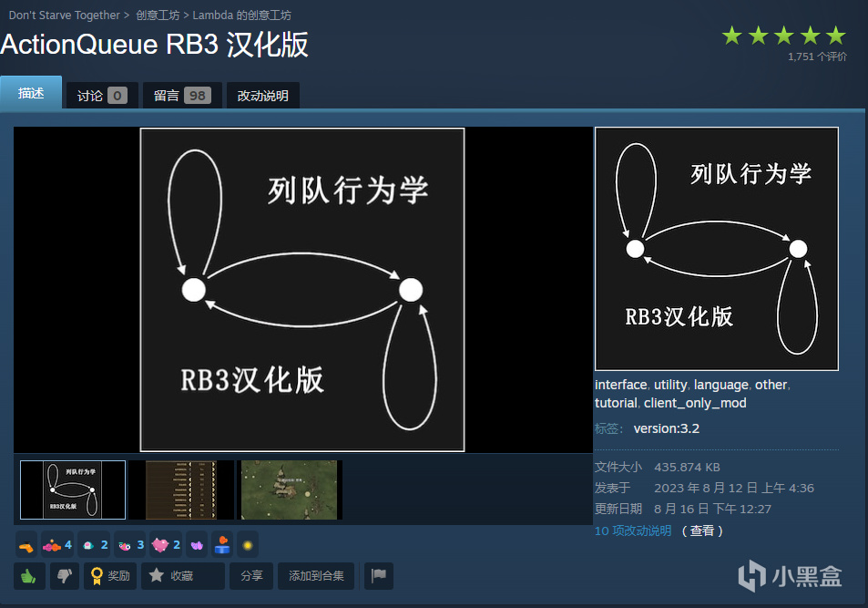Open Lambda 的创意工坊 breadcrumb link

tap(242, 15)
